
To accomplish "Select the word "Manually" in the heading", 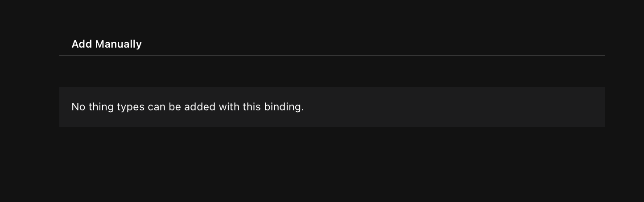I will tap(118, 44).
